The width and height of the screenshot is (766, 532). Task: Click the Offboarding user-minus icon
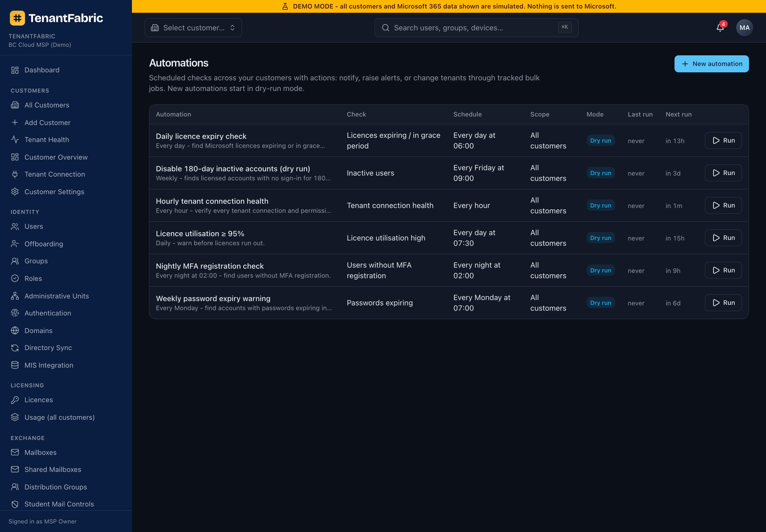pyautogui.click(x=15, y=244)
